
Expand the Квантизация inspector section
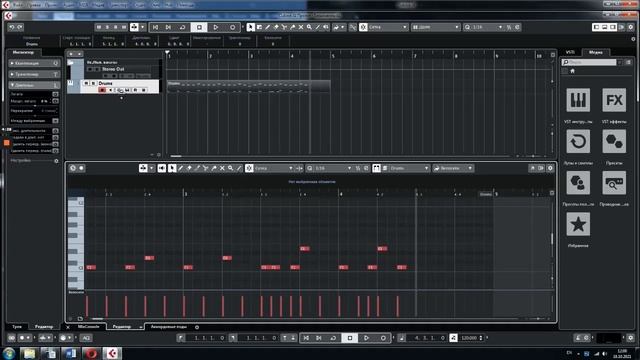coord(34,63)
